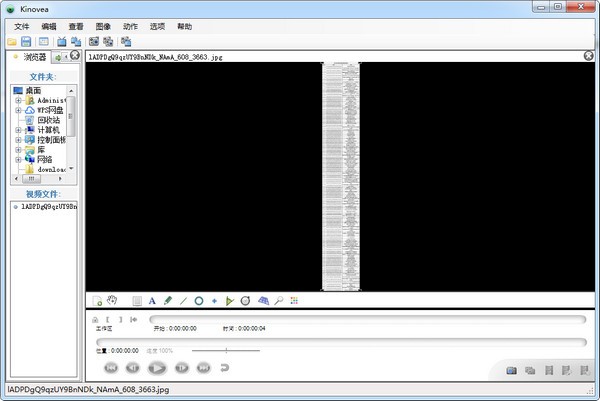The width and height of the screenshot is (600, 401).
Task: Toggle the loop playback mode button
Action: pyautogui.click(x=225, y=368)
